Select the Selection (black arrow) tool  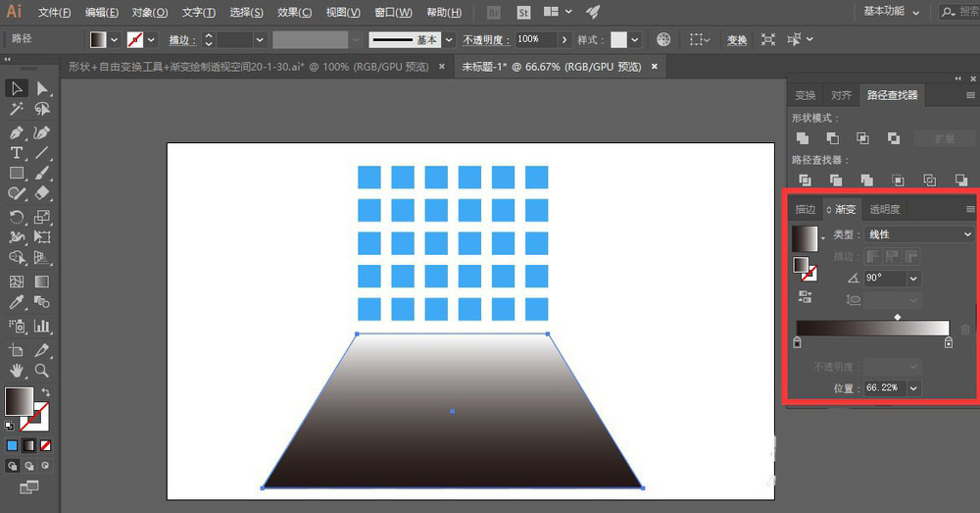(x=17, y=88)
